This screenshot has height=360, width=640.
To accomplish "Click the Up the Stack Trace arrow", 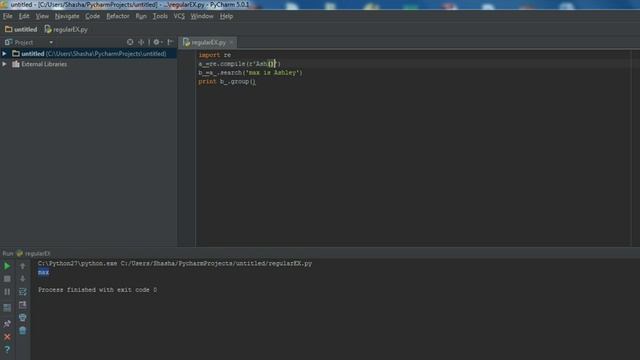I will click(22, 266).
